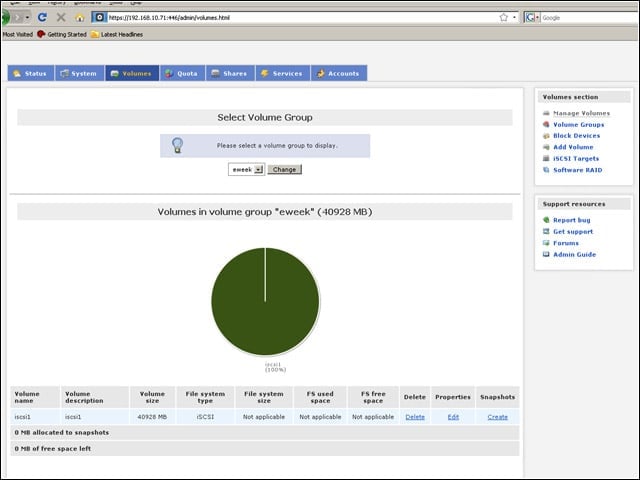Open the Report bug link

(571, 220)
